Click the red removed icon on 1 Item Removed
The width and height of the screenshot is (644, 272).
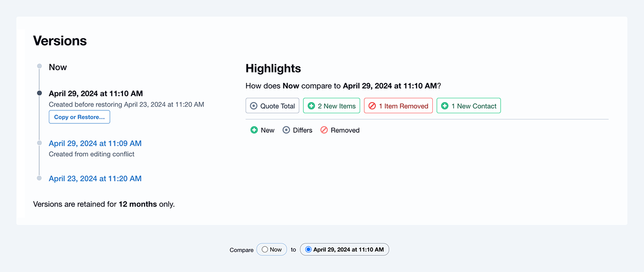click(x=372, y=106)
